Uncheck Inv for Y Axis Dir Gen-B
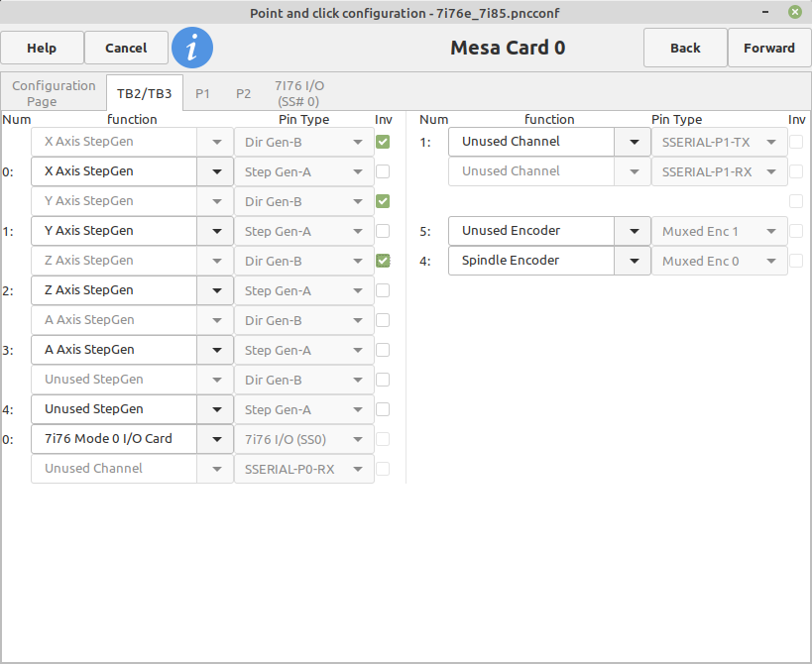Image resolution: width=812 pixels, height=664 pixels. coord(383,201)
